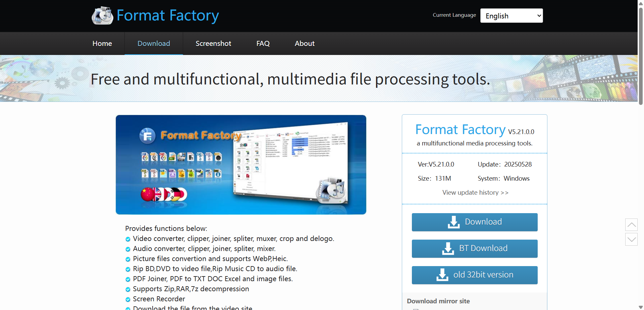Image resolution: width=644 pixels, height=310 pixels.
Task: Click the BT Download button
Action: click(475, 248)
